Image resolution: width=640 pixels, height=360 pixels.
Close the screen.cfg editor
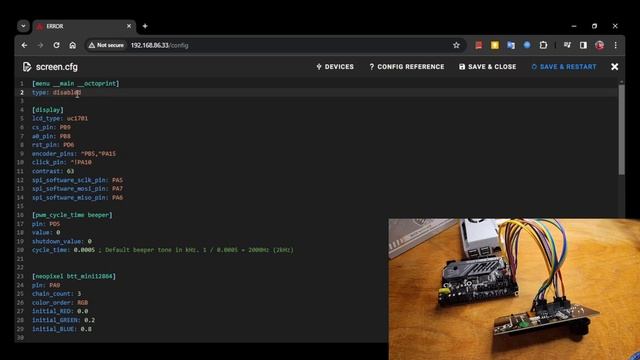coord(615,67)
